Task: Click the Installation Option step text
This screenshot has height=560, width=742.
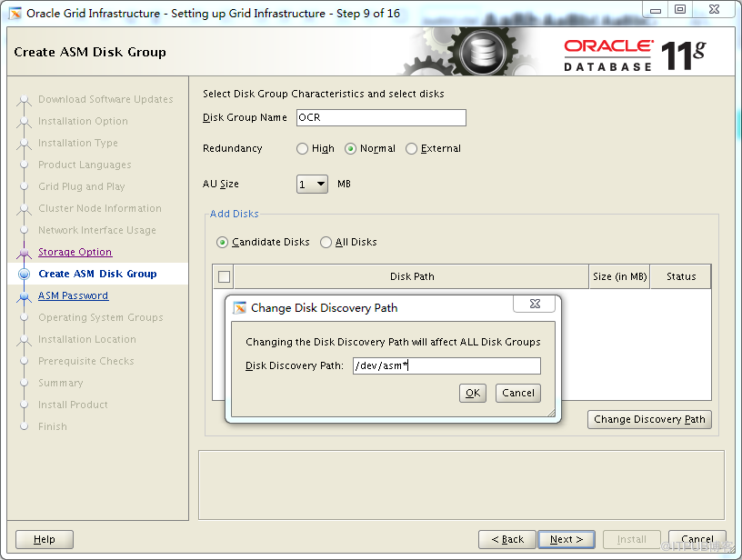Action: coord(83,121)
